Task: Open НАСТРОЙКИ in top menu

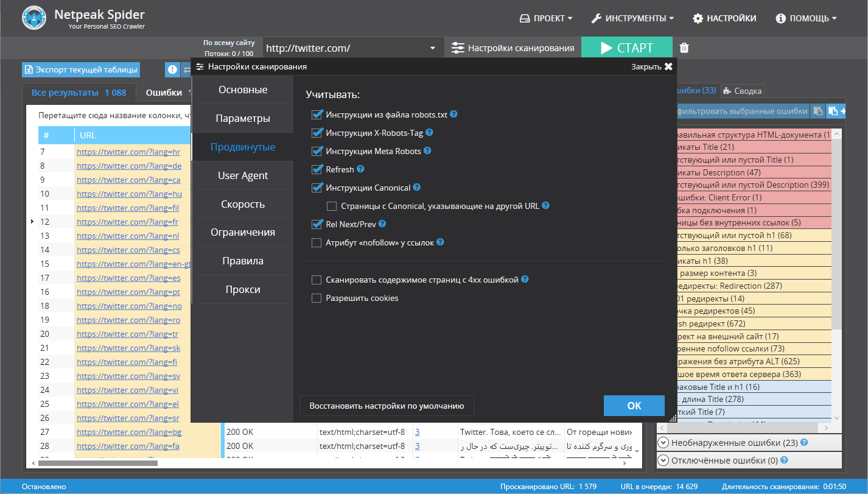Action: pos(724,18)
